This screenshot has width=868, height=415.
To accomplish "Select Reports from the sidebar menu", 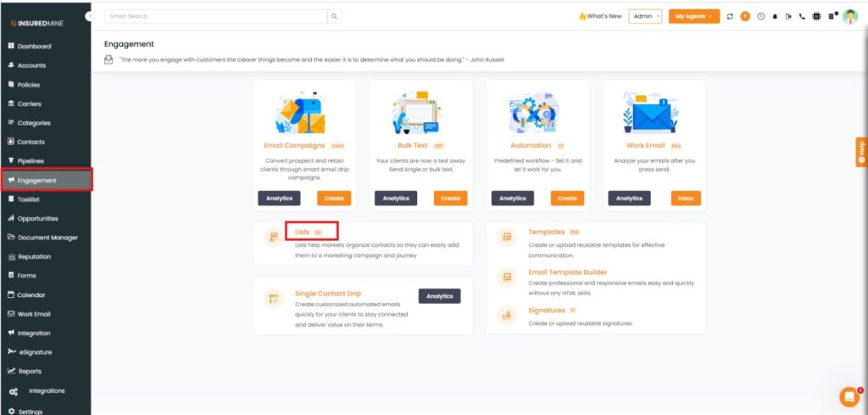I will 30,371.
